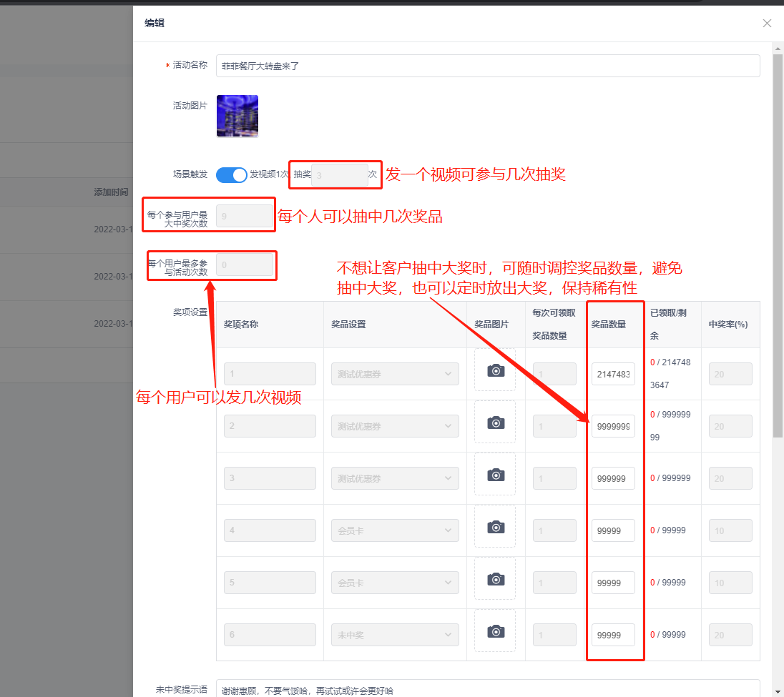Click prize quantity field in row 3
Screen dimensions: 784x697
(613, 478)
